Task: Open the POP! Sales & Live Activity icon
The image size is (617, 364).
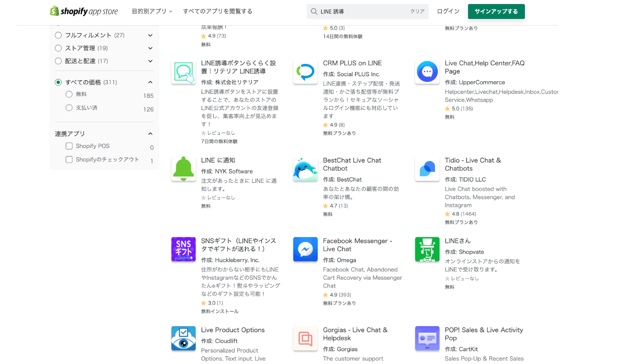Action: pos(427,338)
